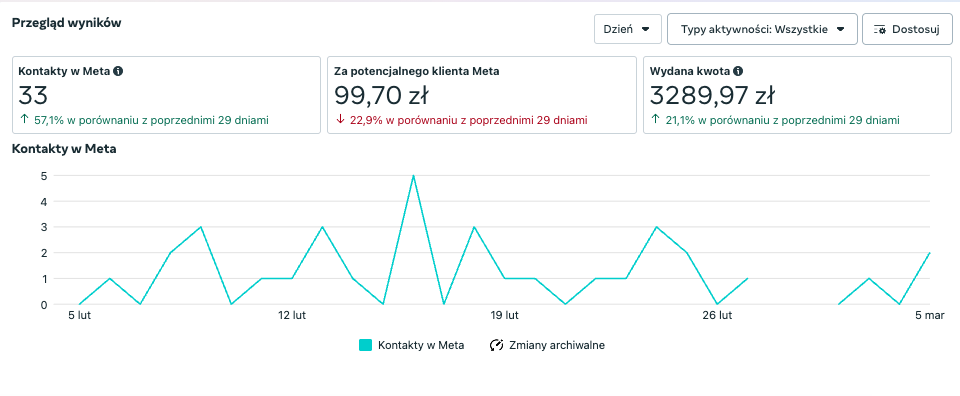Click the Zmiany archiwalne legend label
The image size is (960, 396).
pos(557,345)
